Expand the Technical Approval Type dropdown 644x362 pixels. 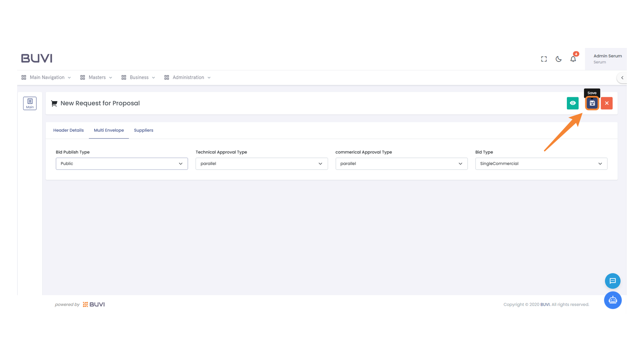[x=261, y=164]
